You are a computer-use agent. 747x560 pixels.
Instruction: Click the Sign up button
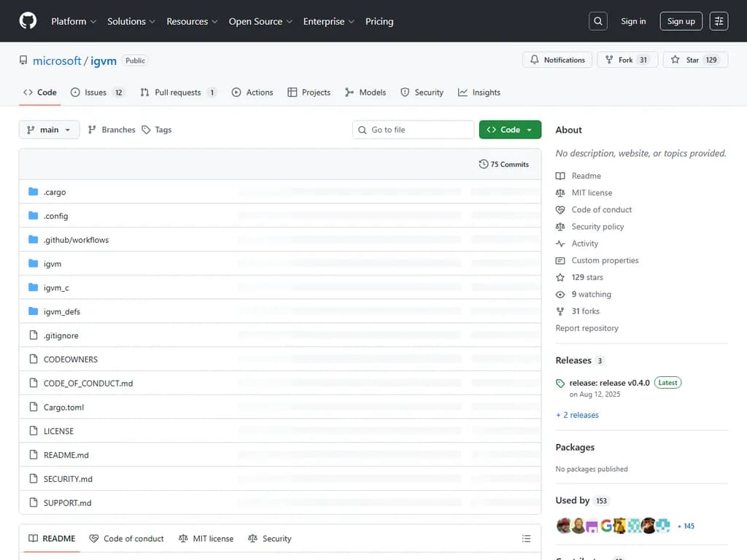(681, 21)
